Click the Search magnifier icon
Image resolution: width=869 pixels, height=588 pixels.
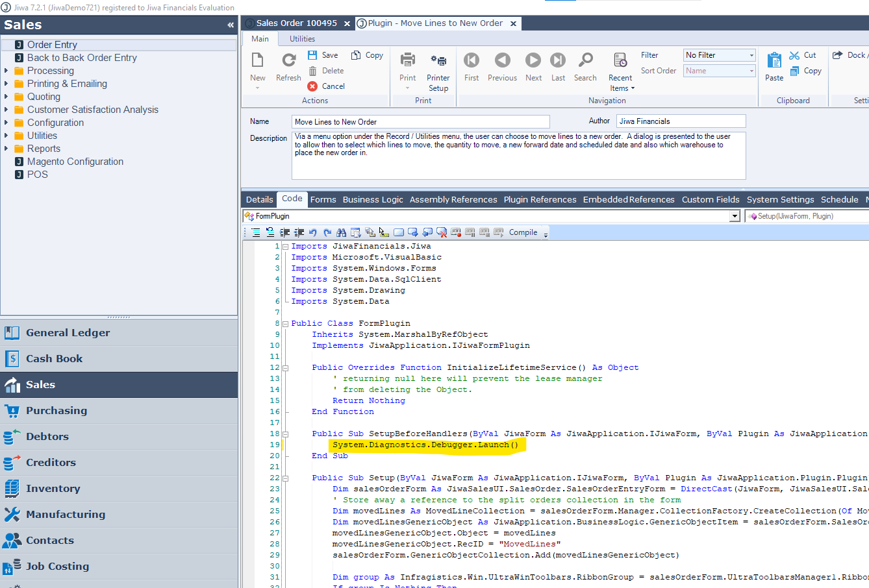pos(585,60)
